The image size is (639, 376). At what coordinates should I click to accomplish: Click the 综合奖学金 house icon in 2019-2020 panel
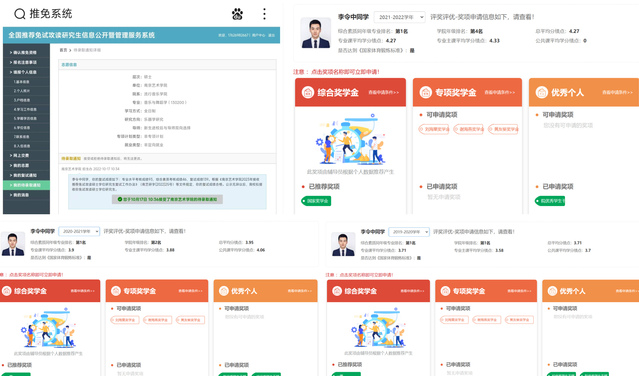337,291
